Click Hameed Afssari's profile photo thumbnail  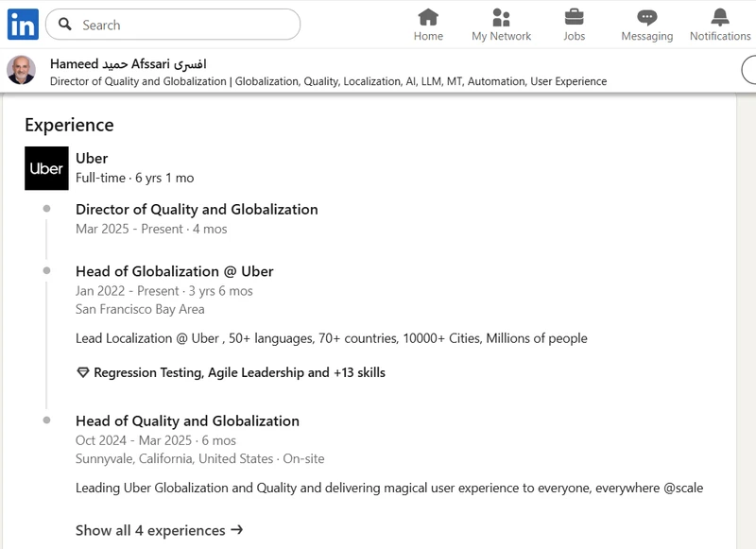point(22,71)
